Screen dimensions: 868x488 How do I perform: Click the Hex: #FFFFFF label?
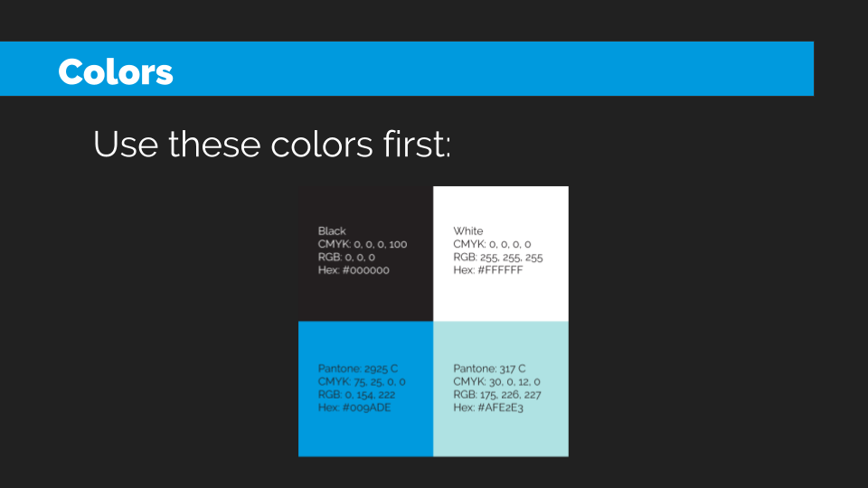pyautogui.click(x=487, y=270)
